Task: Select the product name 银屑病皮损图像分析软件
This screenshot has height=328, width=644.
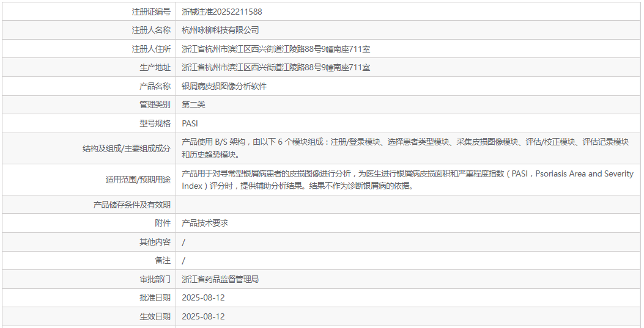Action: 224,86
